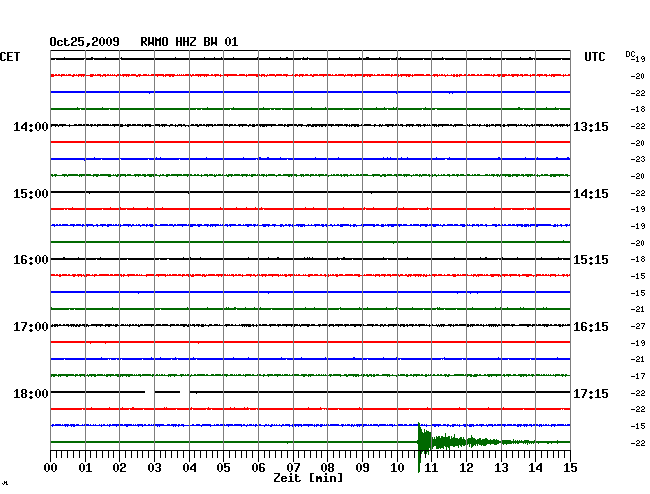Screen dimensions: 650x494
Task: Click the "17:15" UTC time label
Action: pos(591,393)
